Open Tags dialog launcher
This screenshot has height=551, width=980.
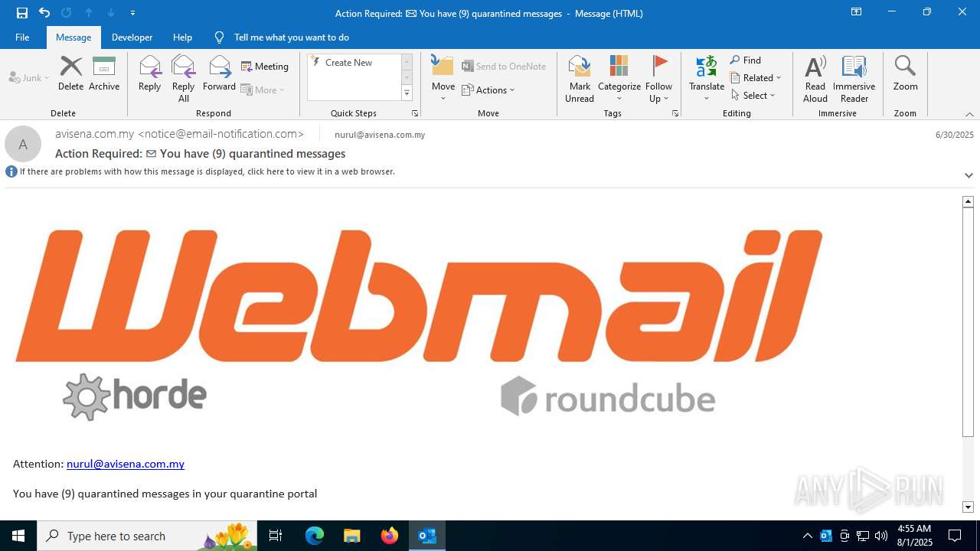(x=675, y=113)
